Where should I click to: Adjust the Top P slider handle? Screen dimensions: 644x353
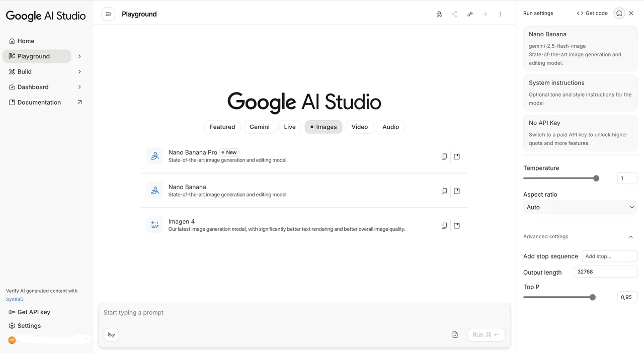(593, 297)
